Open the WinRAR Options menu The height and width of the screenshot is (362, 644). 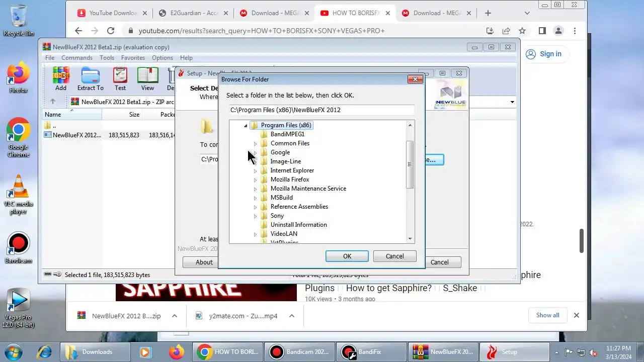163,58
